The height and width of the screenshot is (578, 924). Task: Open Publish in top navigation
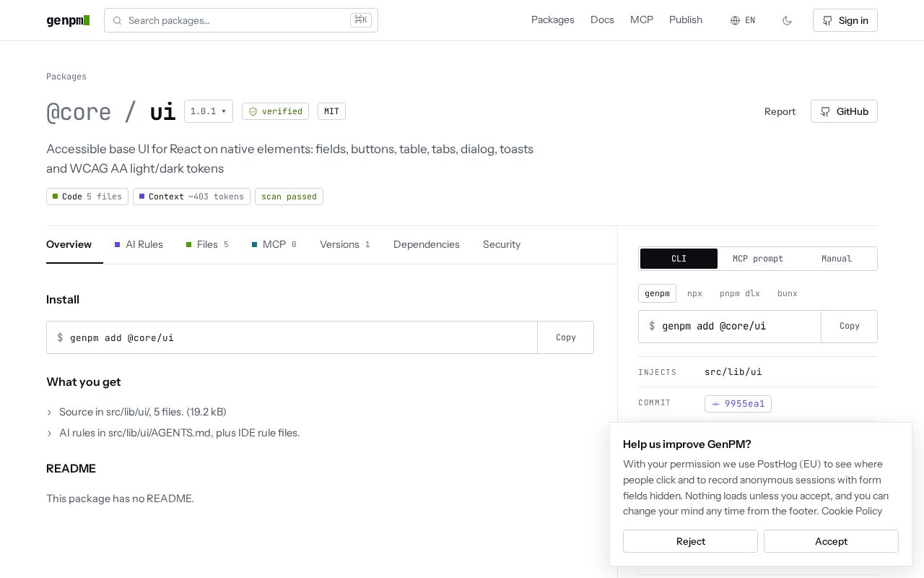pyautogui.click(x=686, y=20)
